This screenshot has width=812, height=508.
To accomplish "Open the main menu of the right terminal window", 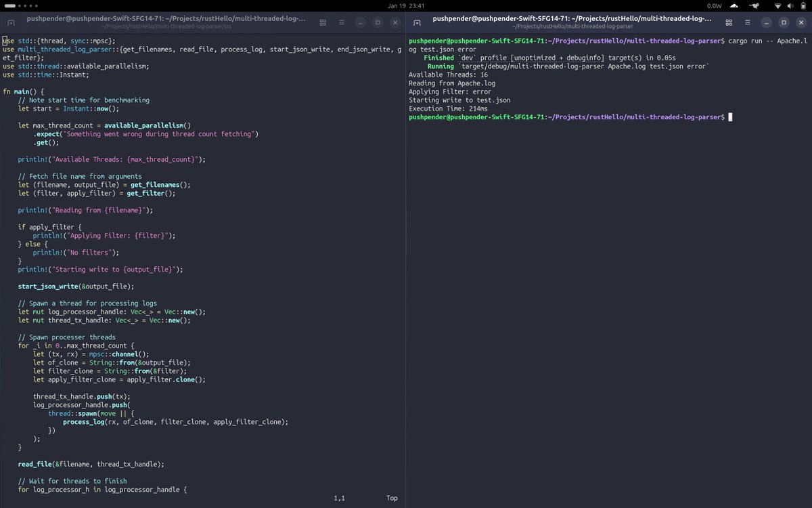I will point(747,22).
